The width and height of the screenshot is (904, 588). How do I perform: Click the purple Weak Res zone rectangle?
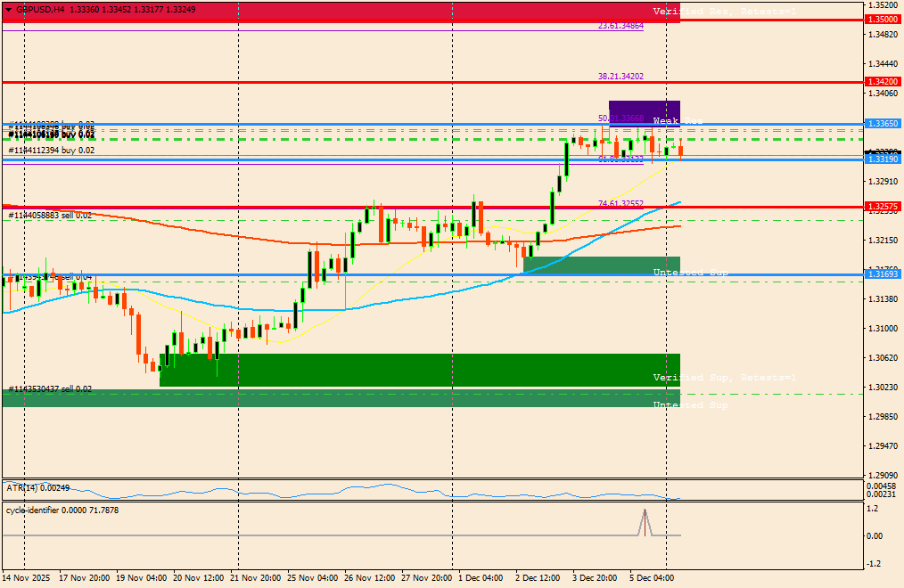click(x=644, y=112)
